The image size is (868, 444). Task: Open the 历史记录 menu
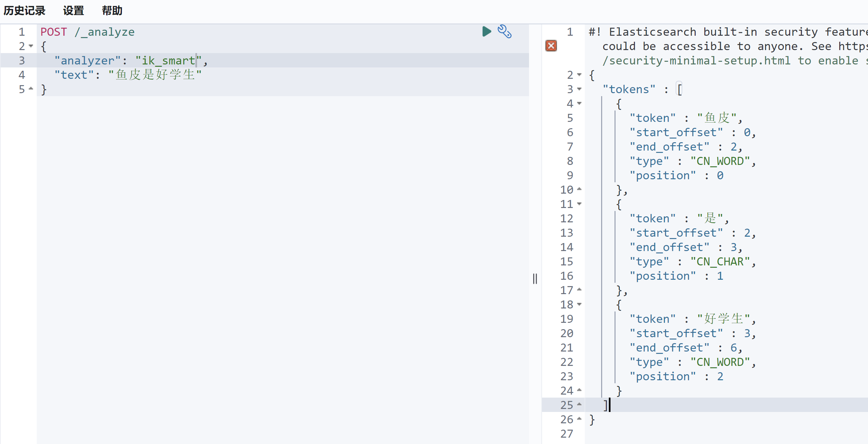(x=24, y=11)
